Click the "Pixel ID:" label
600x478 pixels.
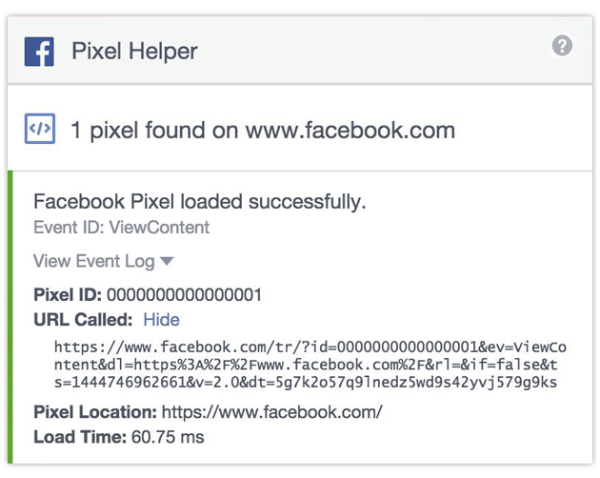pos(67,295)
